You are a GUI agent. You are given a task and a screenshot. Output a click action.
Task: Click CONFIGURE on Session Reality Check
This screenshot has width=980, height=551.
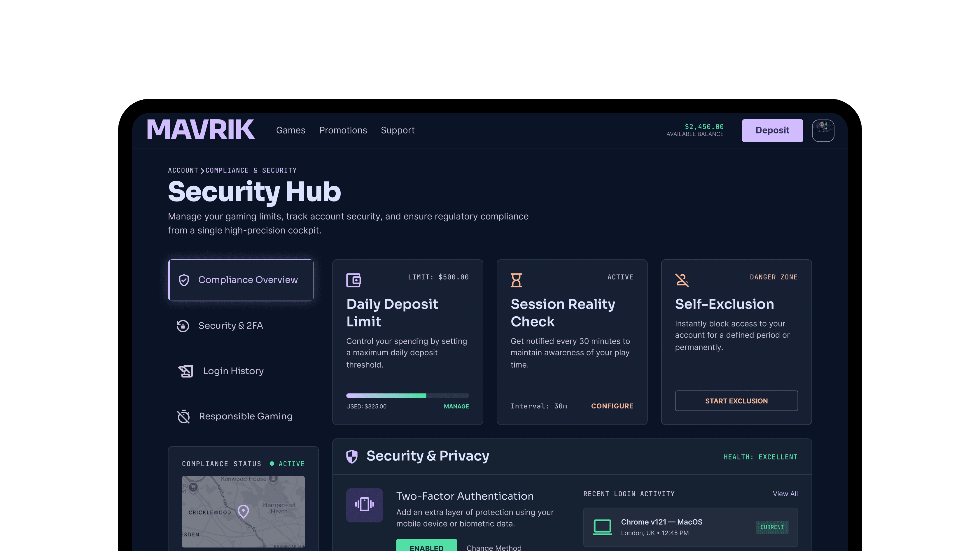(612, 406)
